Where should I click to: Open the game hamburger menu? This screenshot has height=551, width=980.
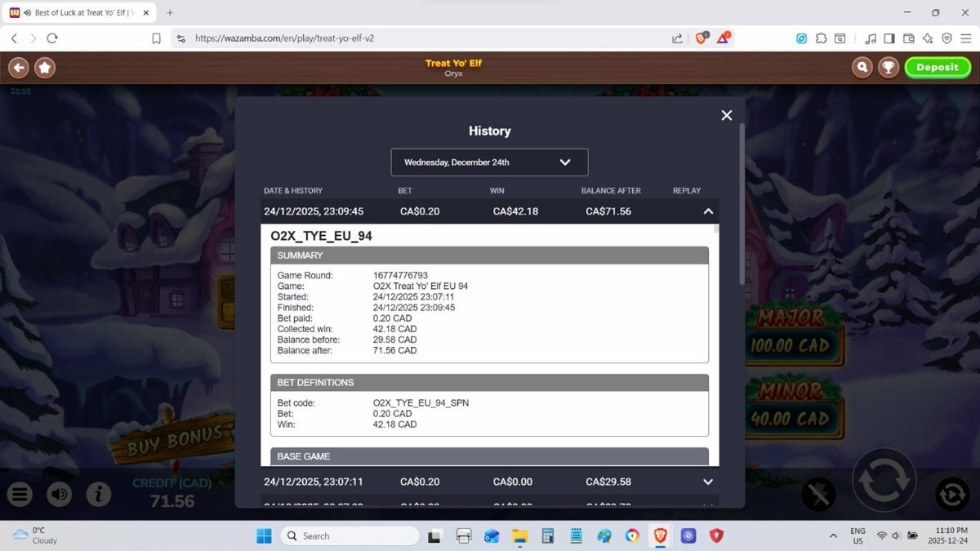pos(20,494)
